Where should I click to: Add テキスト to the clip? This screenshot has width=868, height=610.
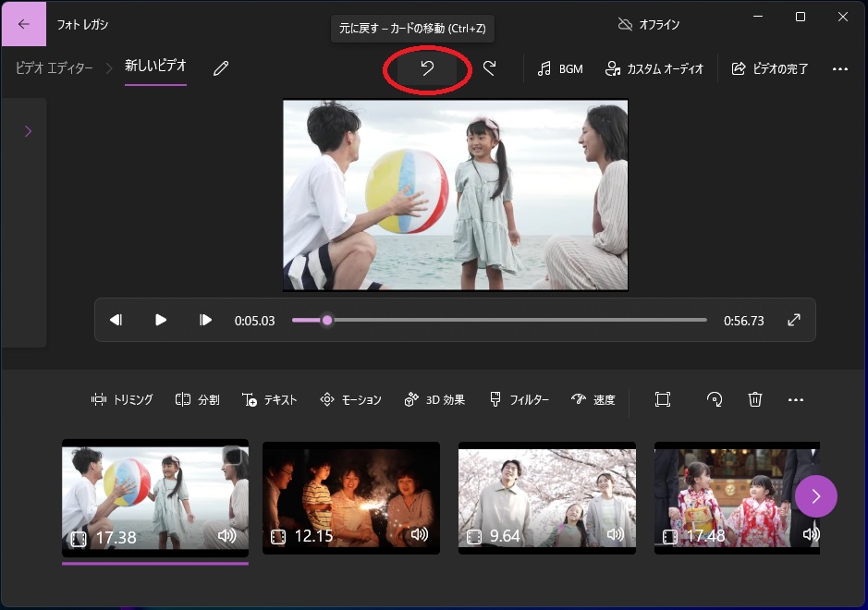[x=270, y=399]
